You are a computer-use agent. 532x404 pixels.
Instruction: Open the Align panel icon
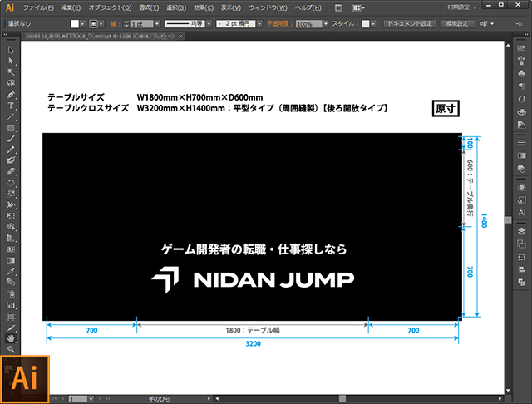(x=521, y=269)
